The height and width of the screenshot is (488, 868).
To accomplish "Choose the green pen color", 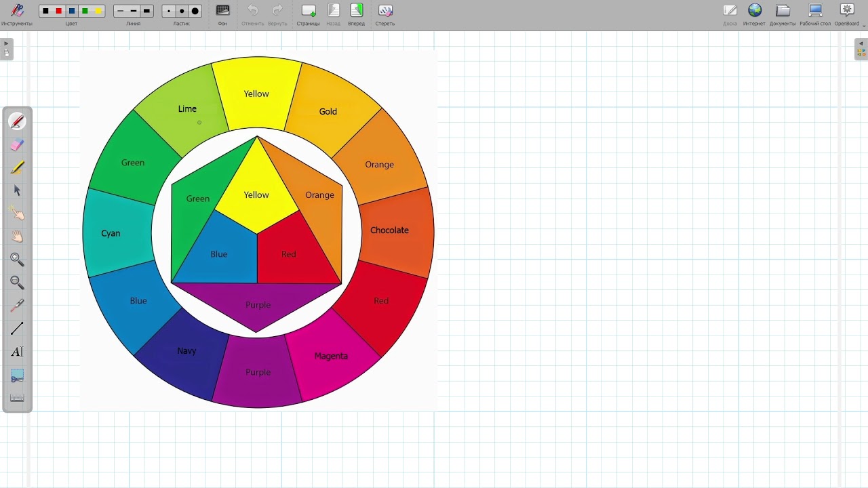I will coord(85,11).
